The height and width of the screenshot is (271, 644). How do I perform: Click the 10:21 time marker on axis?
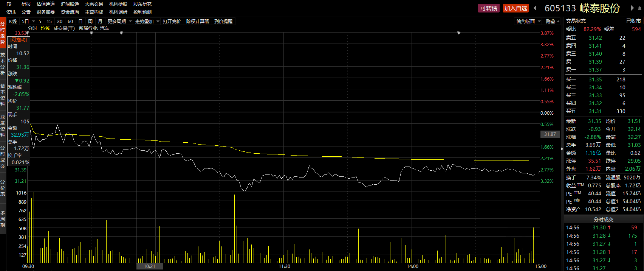pos(149,266)
